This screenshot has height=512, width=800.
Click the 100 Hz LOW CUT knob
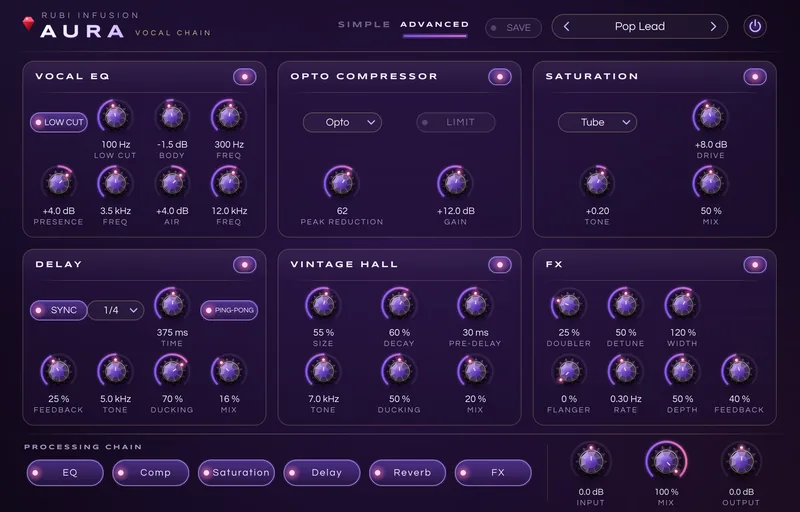(115, 117)
